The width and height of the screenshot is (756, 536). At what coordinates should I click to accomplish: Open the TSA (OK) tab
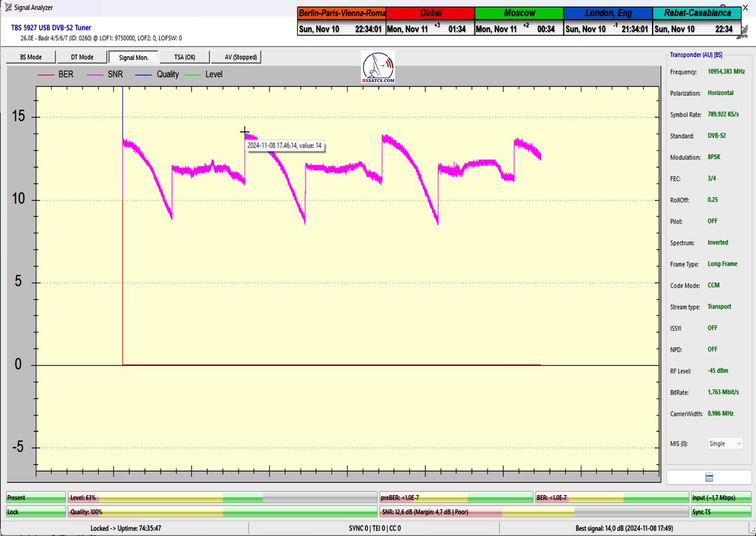(185, 57)
